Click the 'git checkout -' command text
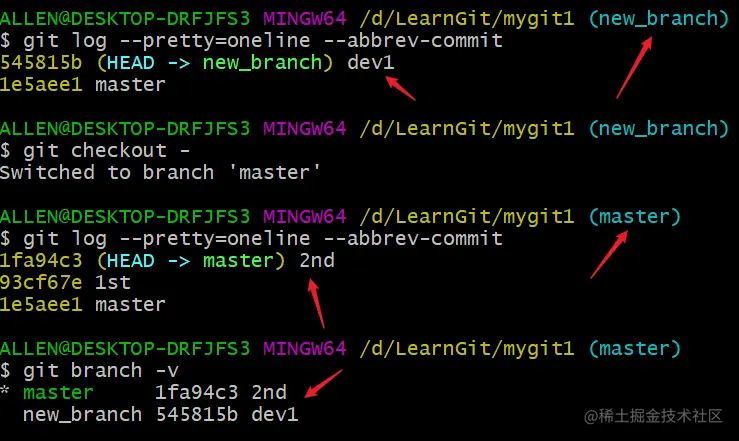 [107, 151]
